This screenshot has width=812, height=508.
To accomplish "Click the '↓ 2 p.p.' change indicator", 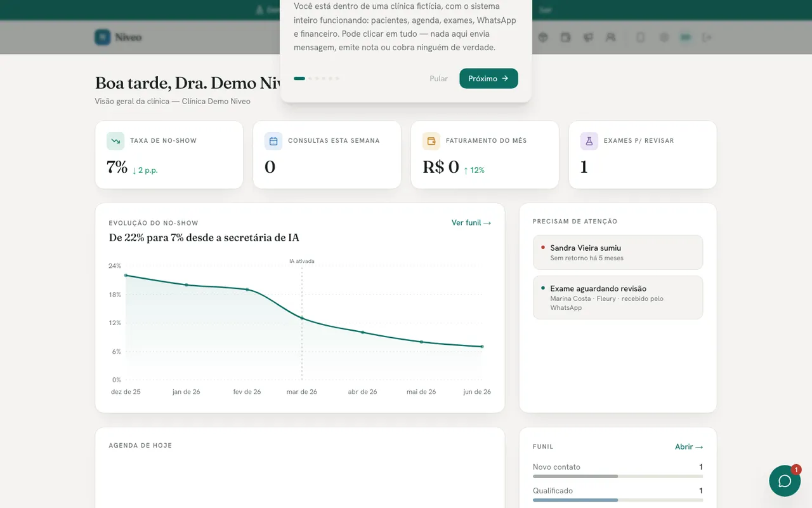I will click(145, 170).
